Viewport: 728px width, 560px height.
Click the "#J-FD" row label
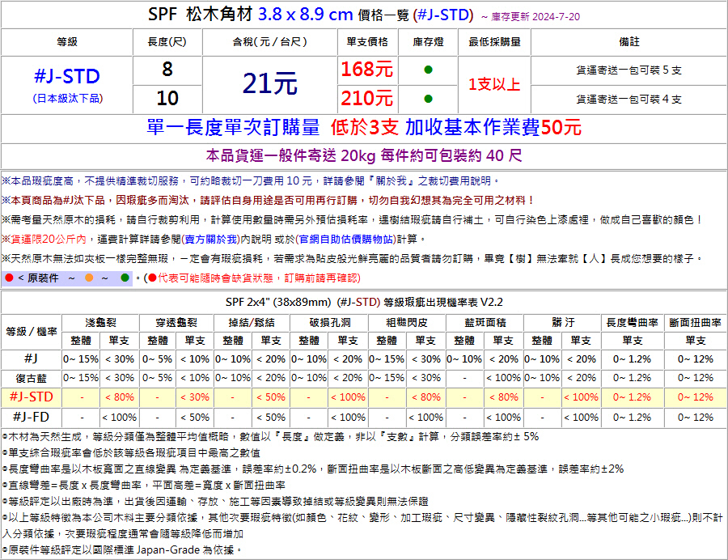31,418
